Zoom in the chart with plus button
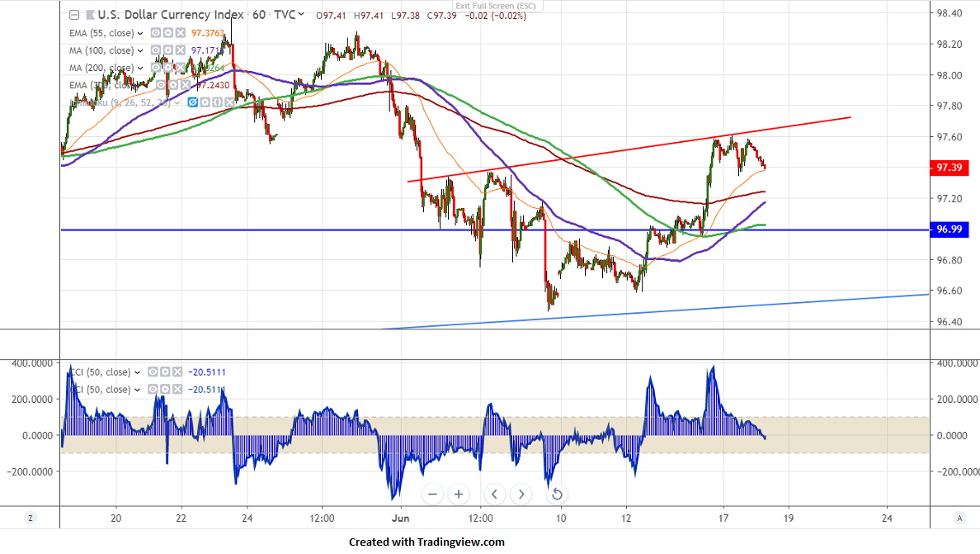The height and width of the screenshot is (554, 980). tap(459, 495)
